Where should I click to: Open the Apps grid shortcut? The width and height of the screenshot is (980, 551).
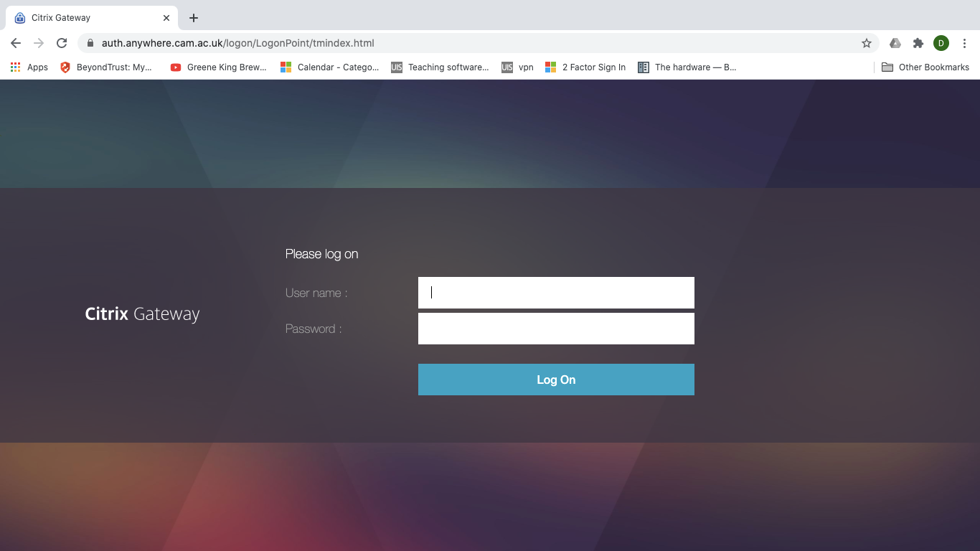[29, 67]
